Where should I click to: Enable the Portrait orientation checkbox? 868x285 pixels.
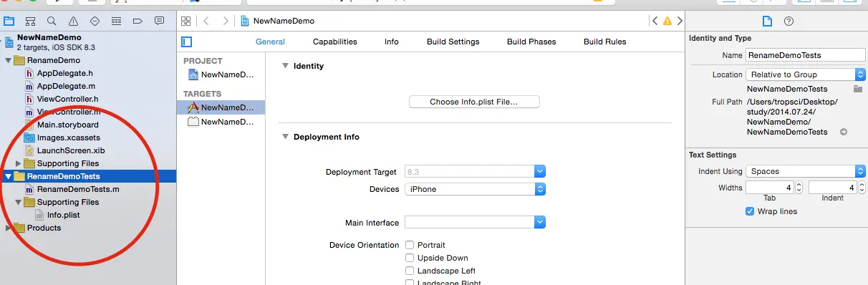[410, 245]
